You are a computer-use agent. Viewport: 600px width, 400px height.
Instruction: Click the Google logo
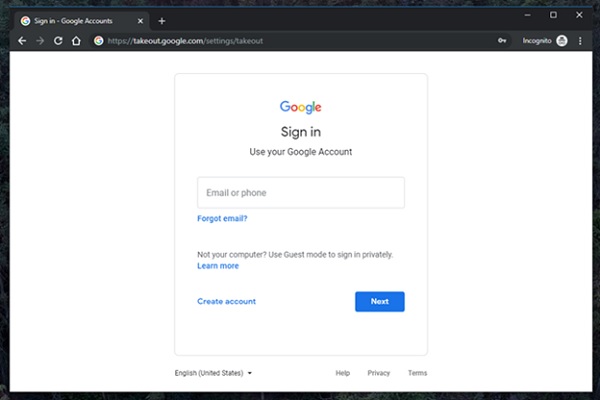[300, 107]
